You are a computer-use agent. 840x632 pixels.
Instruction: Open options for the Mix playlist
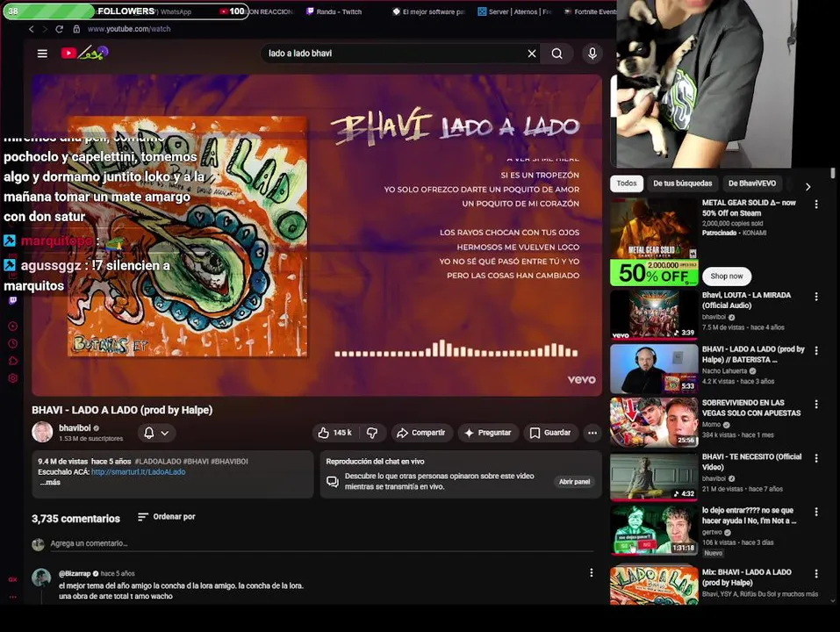(x=816, y=573)
